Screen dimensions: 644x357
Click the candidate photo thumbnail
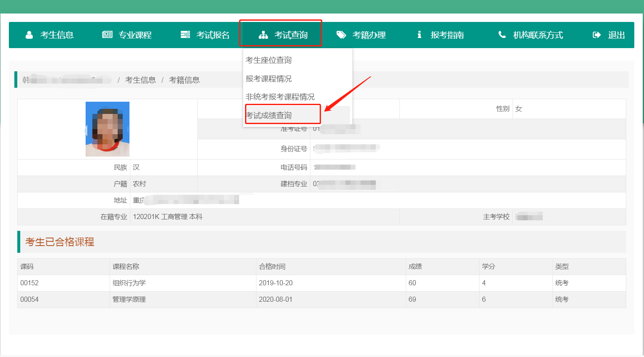click(108, 129)
